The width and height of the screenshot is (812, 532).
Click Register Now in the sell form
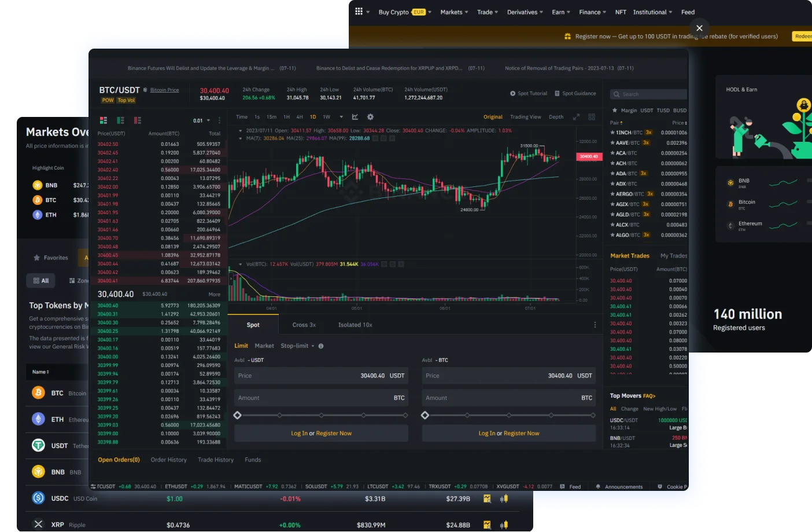[521, 434]
